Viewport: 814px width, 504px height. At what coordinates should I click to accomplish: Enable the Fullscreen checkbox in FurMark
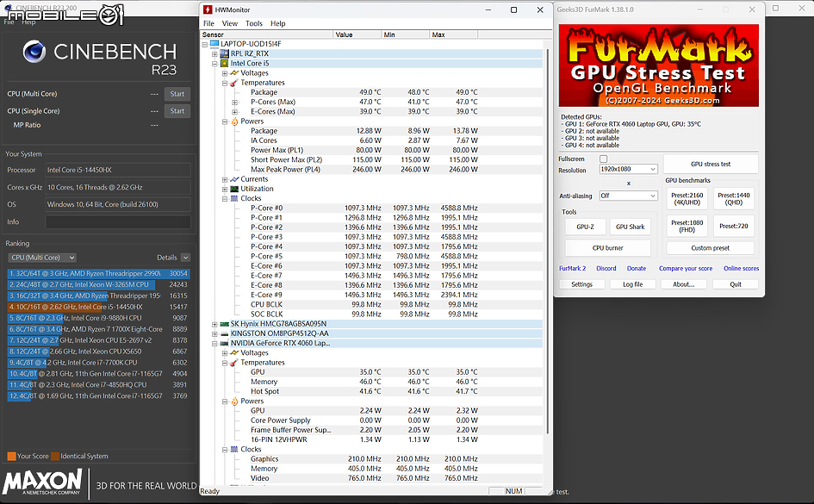click(x=603, y=159)
